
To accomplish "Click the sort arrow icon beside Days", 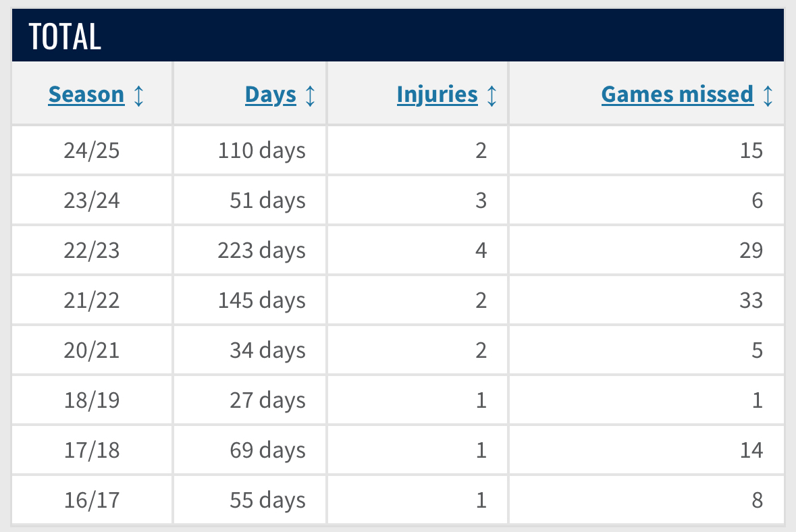I will click(310, 95).
